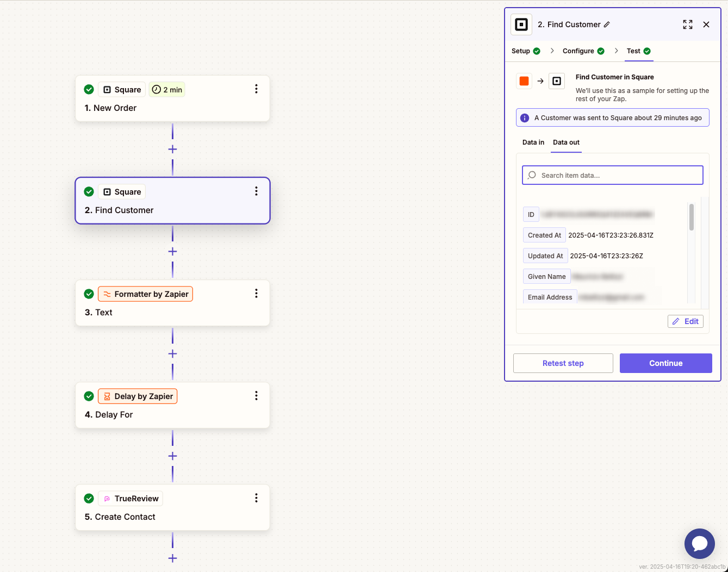Add a step between Text and Delay For
This screenshot has width=728, height=572.
click(172, 353)
